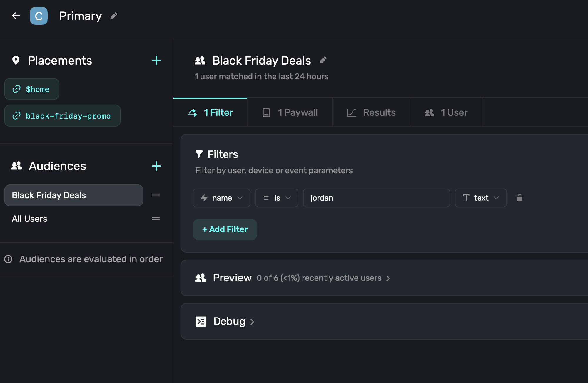Expand Preview recently active users
The height and width of the screenshot is (383, 588).
(323, 278)
